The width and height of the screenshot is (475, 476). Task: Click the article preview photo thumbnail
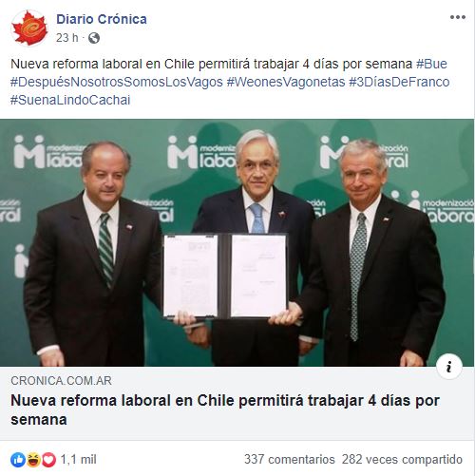(237, 242)
